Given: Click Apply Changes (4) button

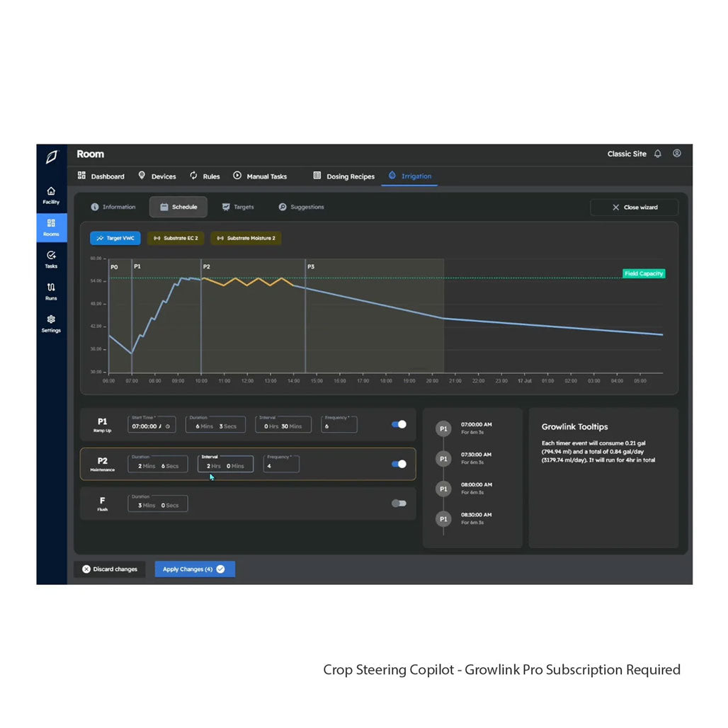Looking at the screenshot, I should (x=194, y=569).
